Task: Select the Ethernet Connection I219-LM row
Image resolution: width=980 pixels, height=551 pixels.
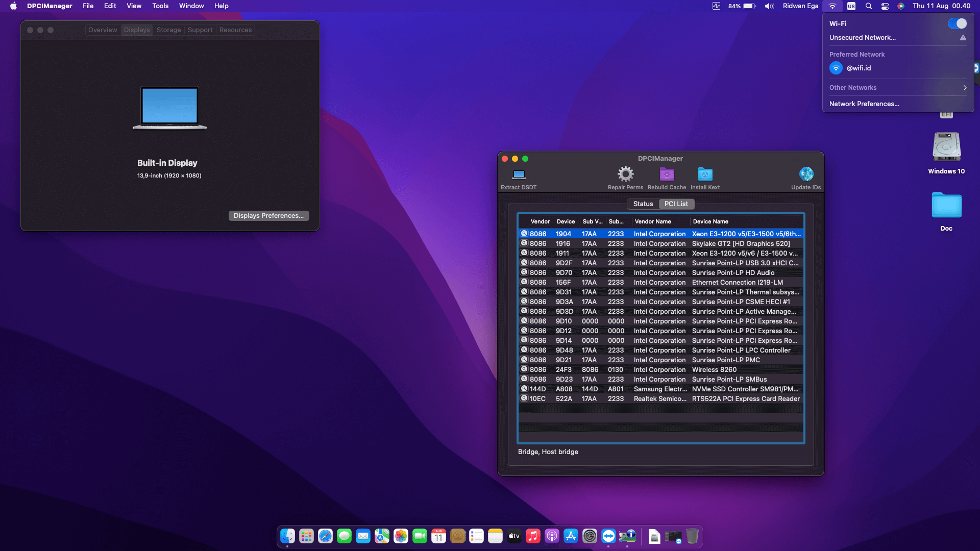Action: 660,282
